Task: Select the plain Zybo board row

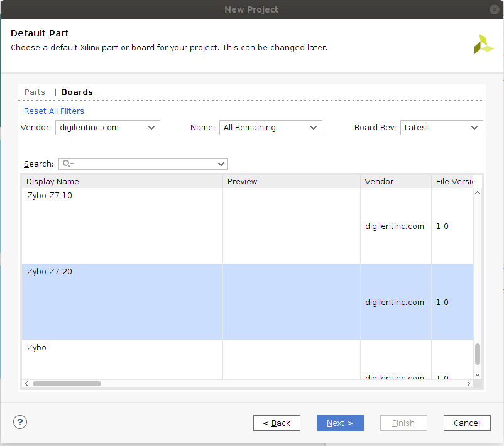Action: coord(248,360)
